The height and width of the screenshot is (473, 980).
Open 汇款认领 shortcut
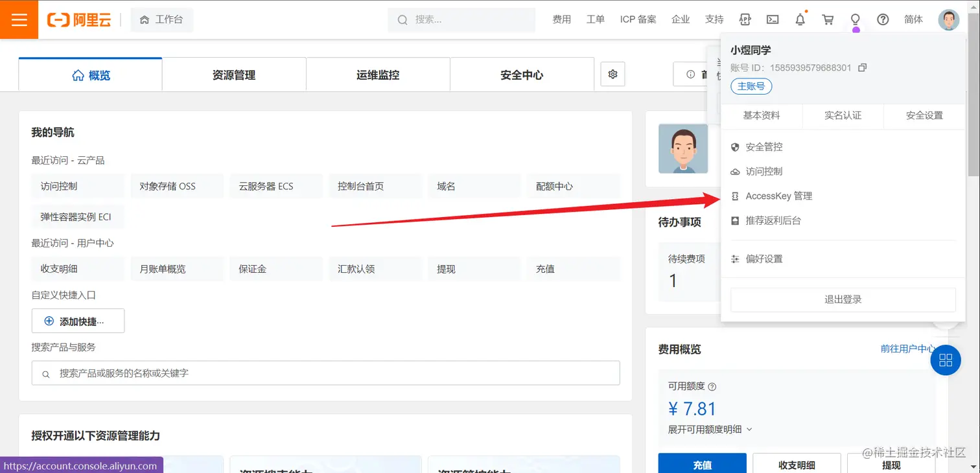point(375,269)
